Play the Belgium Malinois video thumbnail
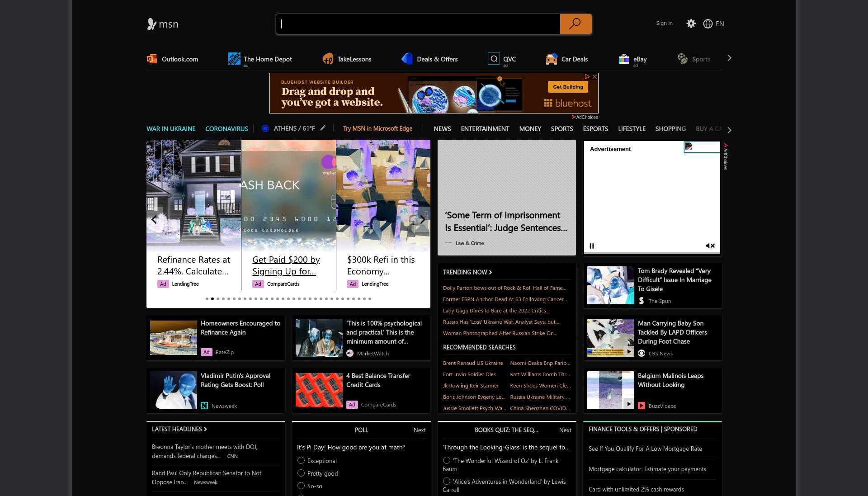868x496 pixels. (629, 404)
